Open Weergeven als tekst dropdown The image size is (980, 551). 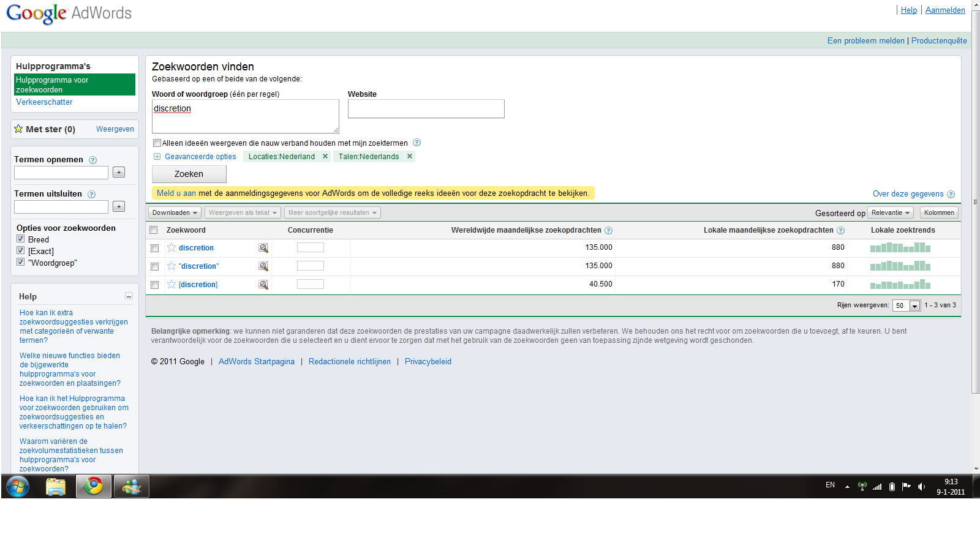(x=243, y=212)
